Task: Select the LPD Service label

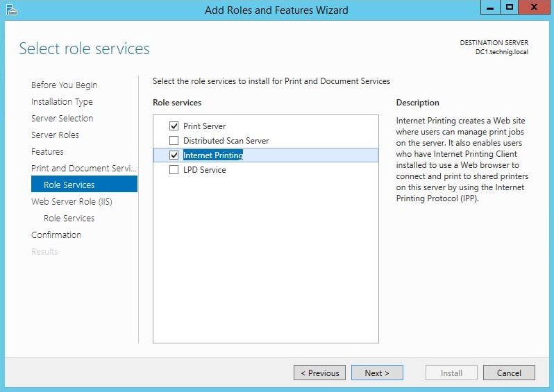Action: click(x=204, y=170)
